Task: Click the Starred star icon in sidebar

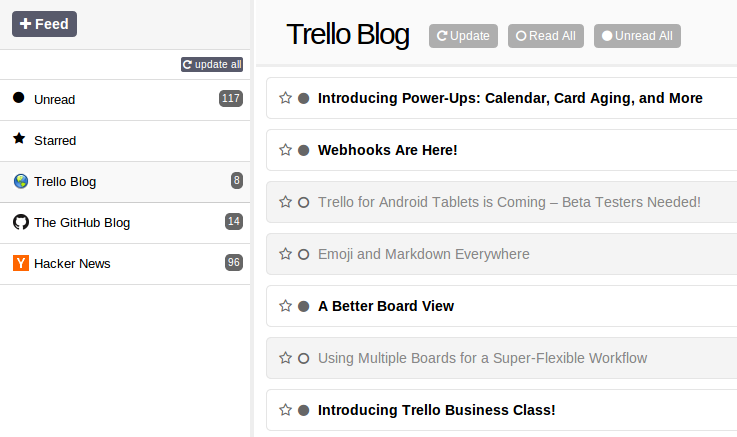Action: coord(19,139)
